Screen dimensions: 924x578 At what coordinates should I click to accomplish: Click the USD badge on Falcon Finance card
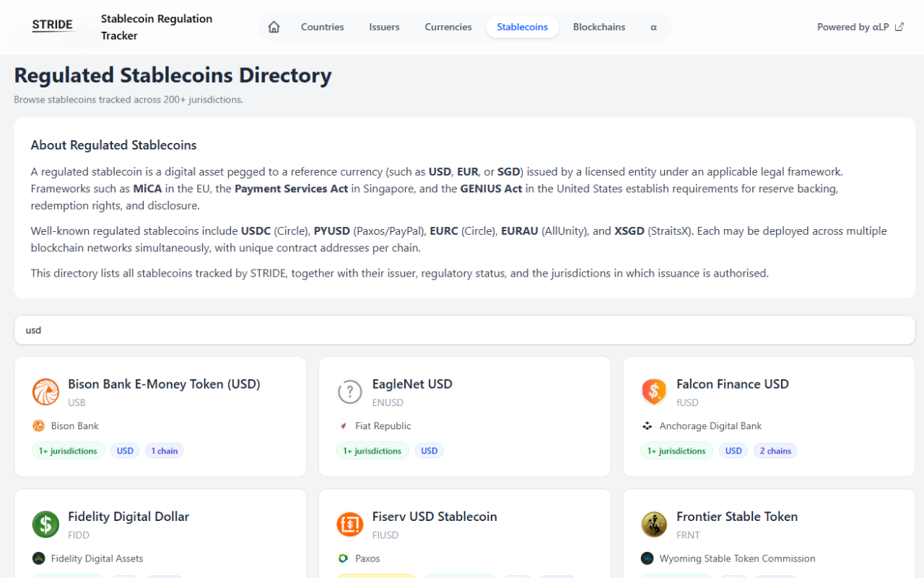(733, 451)
